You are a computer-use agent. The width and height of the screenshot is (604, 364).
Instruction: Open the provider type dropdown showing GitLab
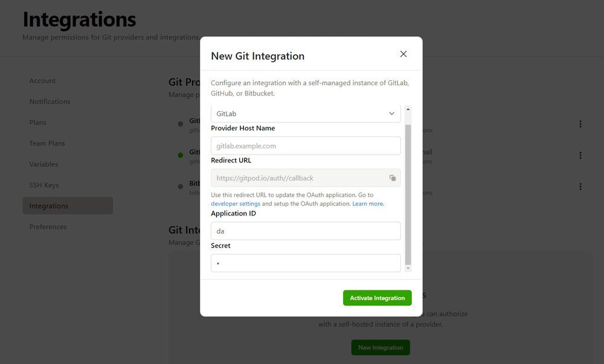pos(306,113)
